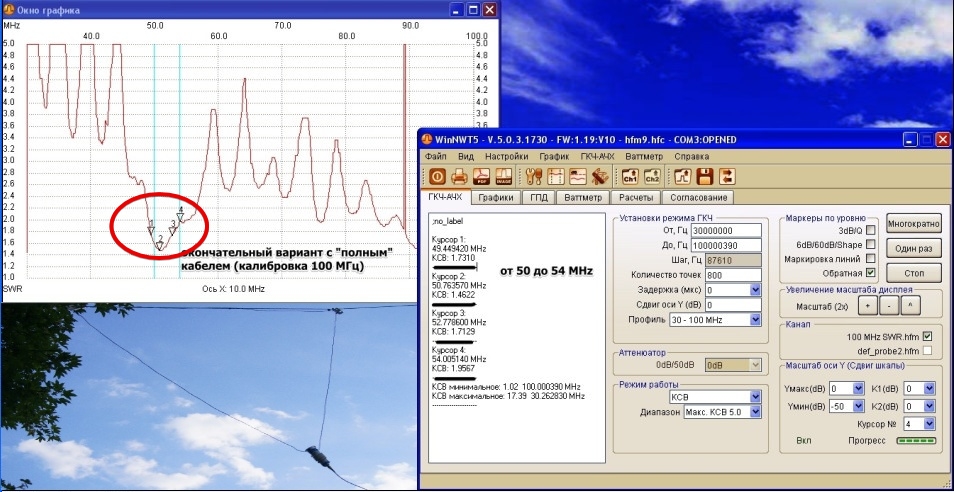
Task: Click the Ch1 calibration toolbar icon
Action: click(630, 176)
